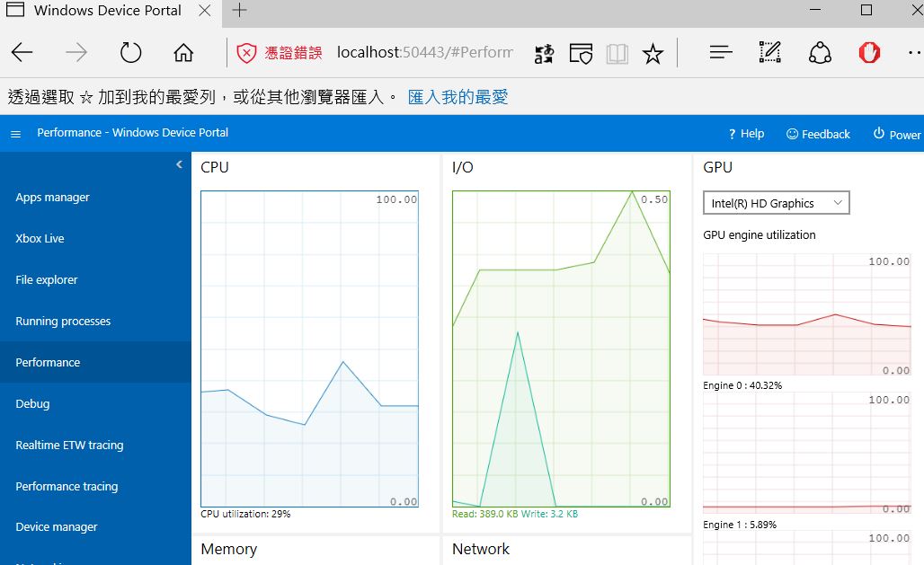Open the Hub lines icon
Image resolution: width=924 pixels, height=565 pixels.
721,52
